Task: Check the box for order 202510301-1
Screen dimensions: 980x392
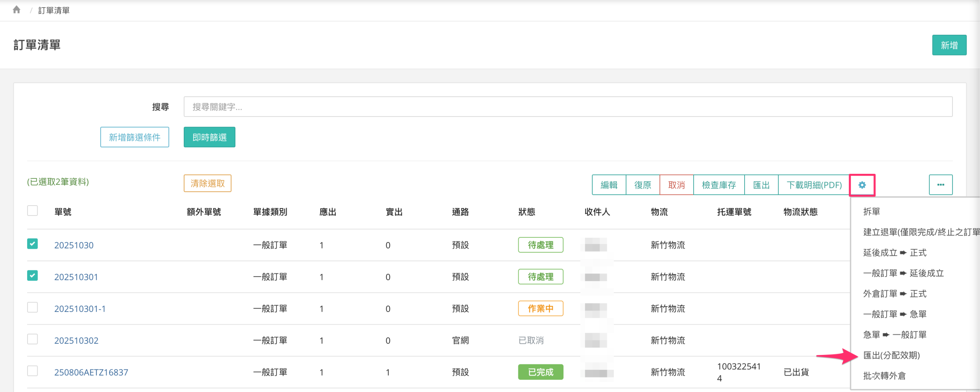Action: click(33, 307)
